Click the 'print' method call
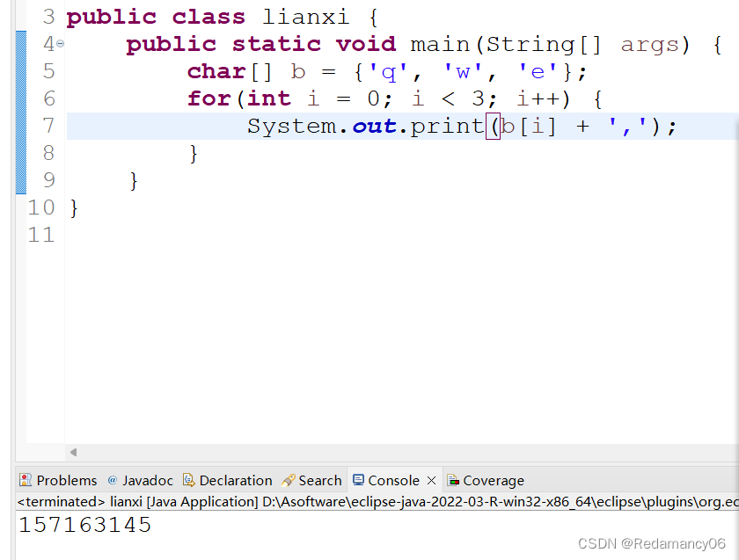739x560 pixels. click(x=448, y=127)
